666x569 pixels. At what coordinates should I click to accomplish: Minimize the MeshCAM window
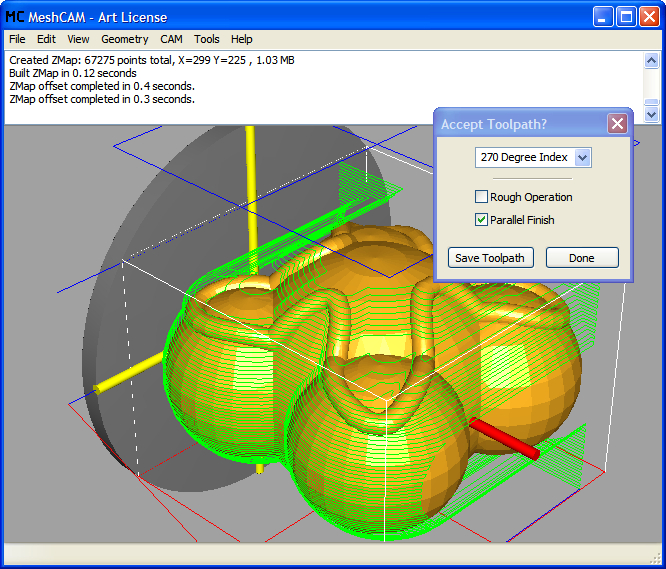(x=603, y=17)
